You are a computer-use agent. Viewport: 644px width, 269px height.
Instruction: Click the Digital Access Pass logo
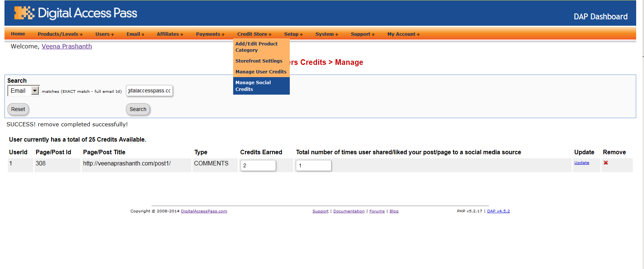(x=76, y=13)
